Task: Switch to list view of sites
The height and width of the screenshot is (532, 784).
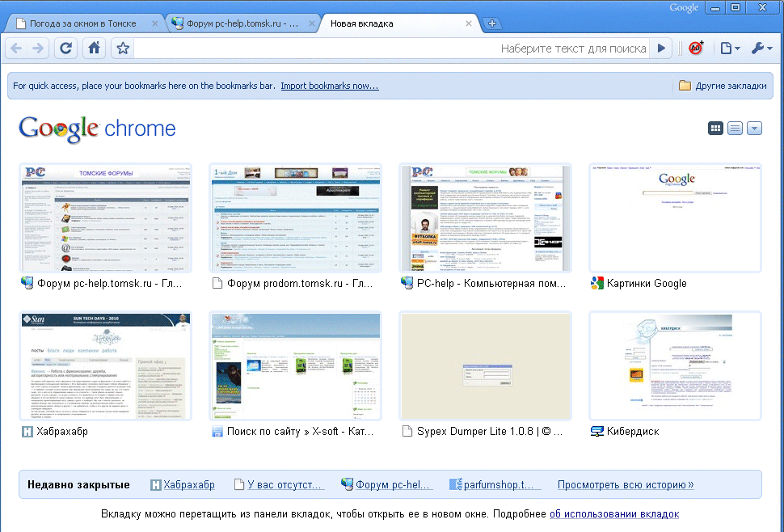Action: point(735,129)
